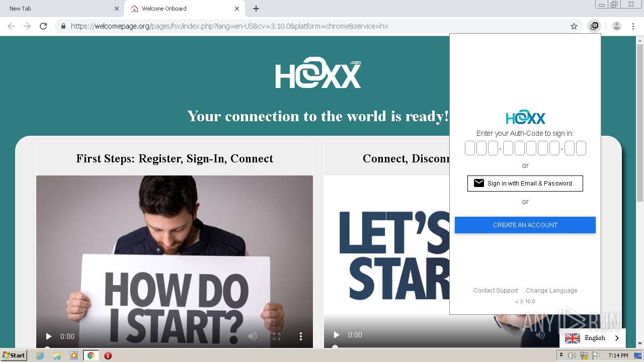Viewport: 644px width, 362px height.
Task: Open the Chrome profile avatar icon
Action: click(617, 26)
